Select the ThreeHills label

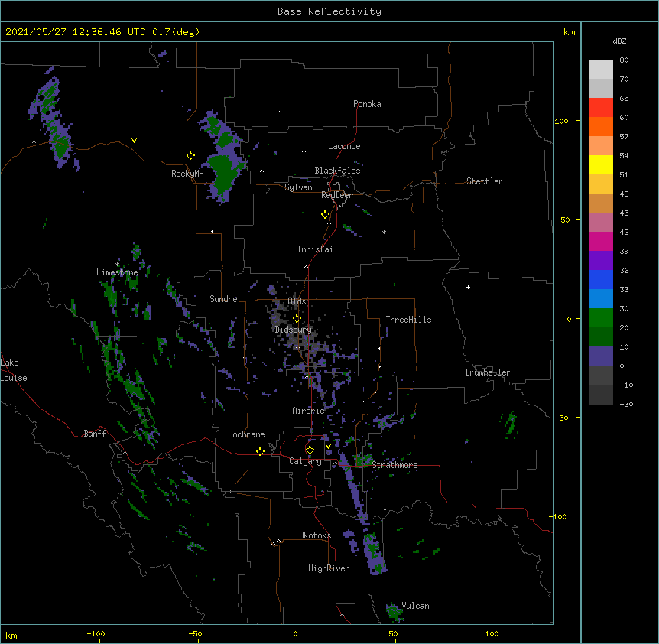point(408,320)
